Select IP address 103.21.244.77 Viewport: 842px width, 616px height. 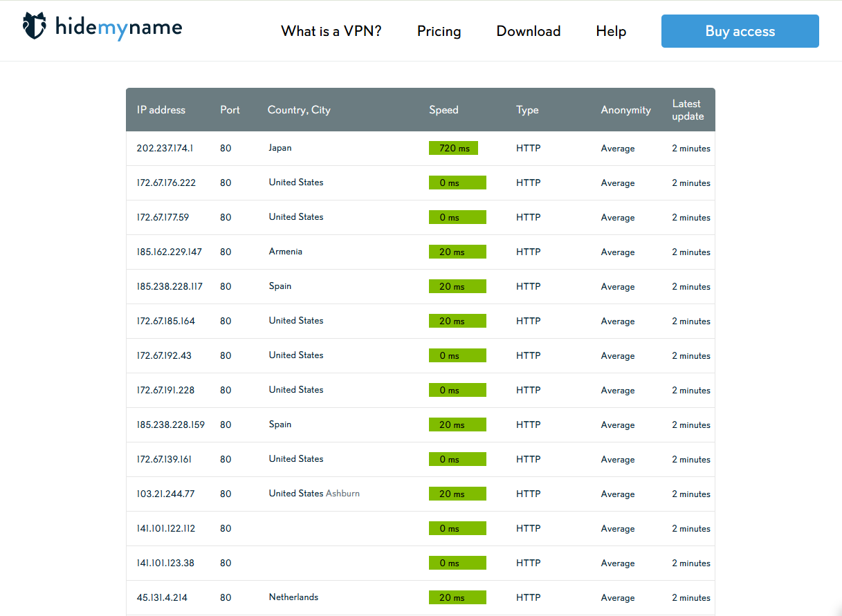[166, 494]
